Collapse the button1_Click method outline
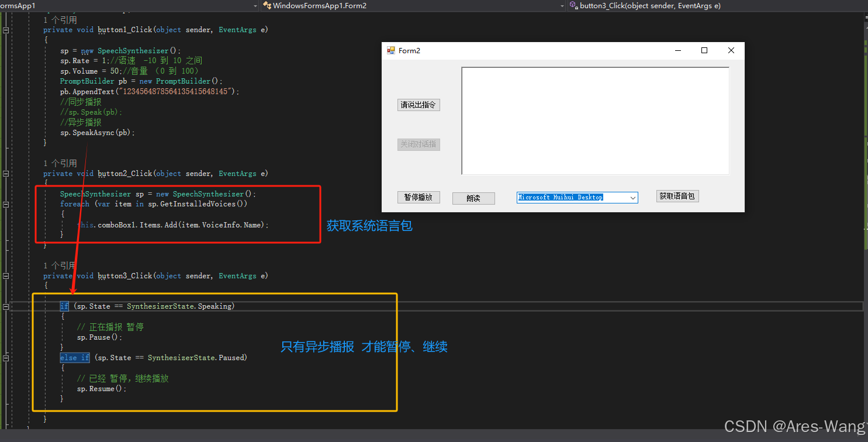Image resolution: width=868 pixels, height=442 pixels. click(6, 30)
